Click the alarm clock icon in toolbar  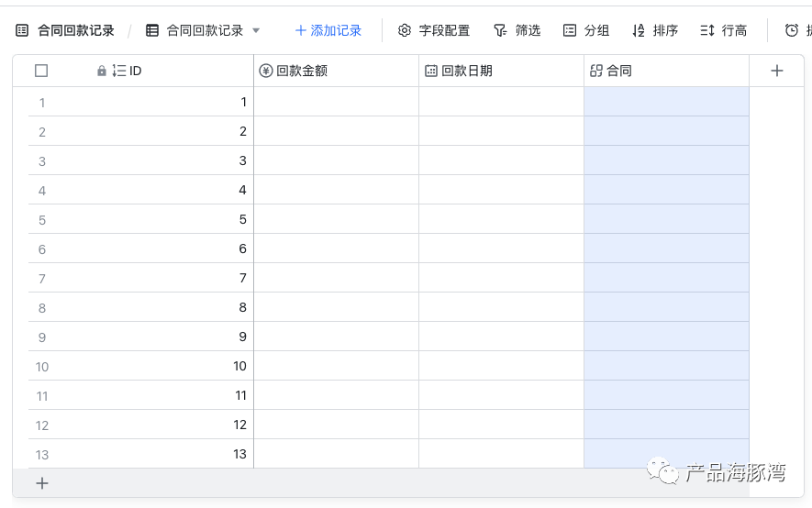[x=791, y=30]
